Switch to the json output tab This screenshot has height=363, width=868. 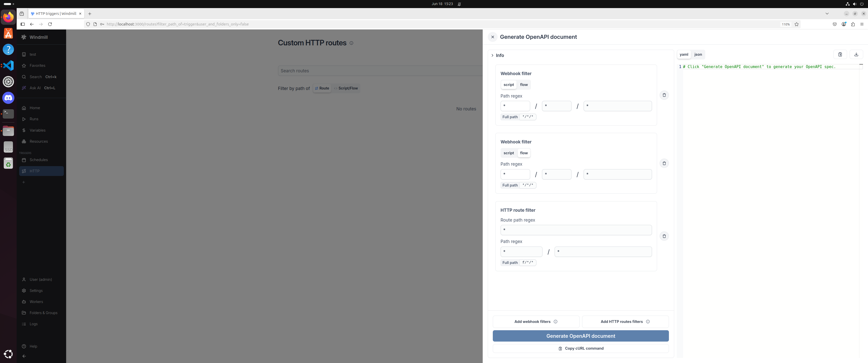tap(698, 54)
